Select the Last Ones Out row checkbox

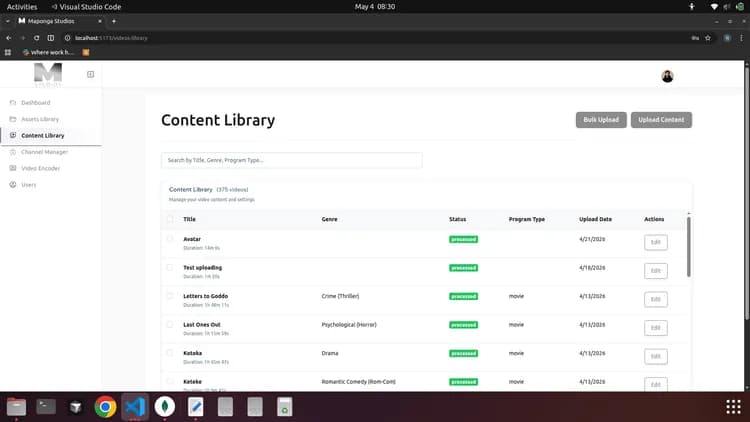click(x=170, y=324)
